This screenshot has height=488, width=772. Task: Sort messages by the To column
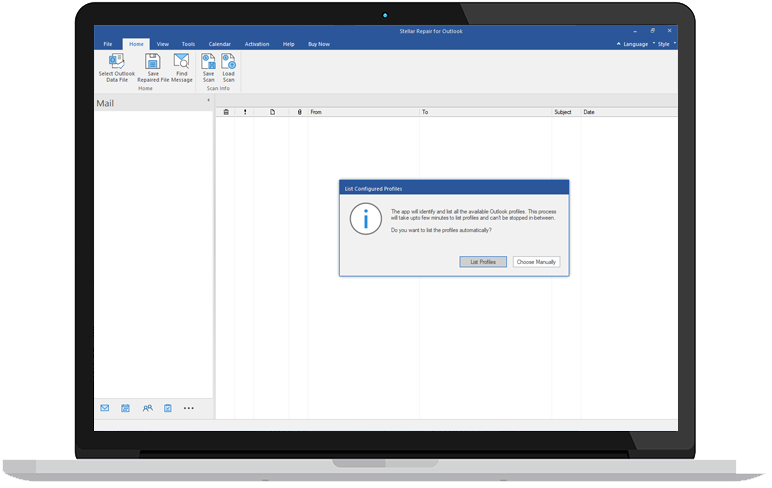[485, 112]
